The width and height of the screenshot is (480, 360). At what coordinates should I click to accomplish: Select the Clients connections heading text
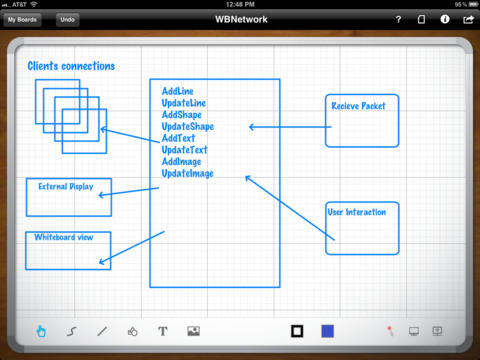71,66
